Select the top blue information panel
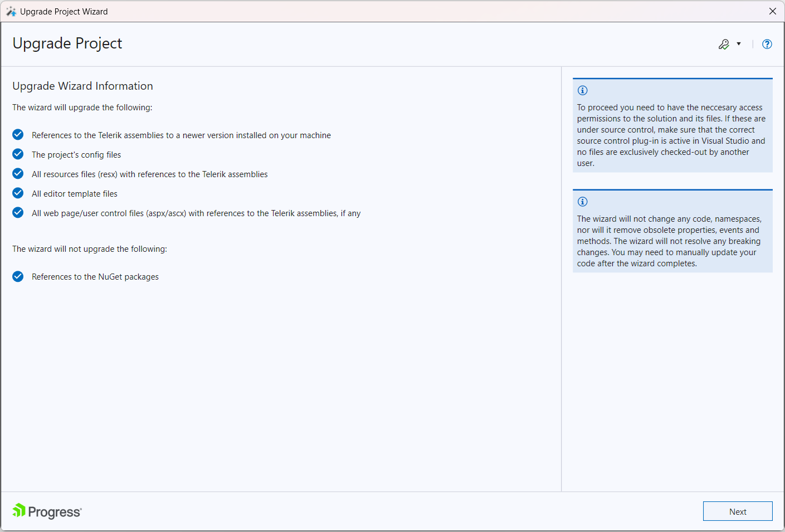785x532 pixels. coord(672,125)
